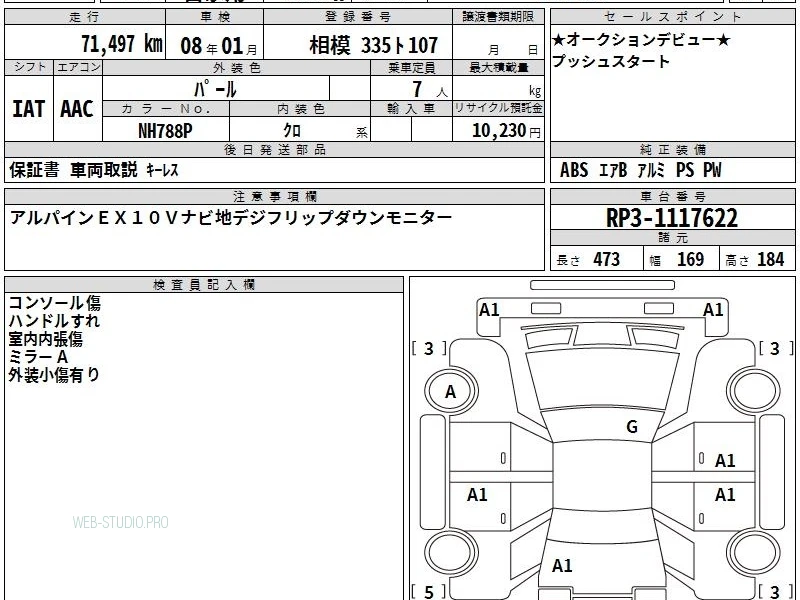800x600 pixels.
Task: Click the シフト header
Action: [29, 67]
